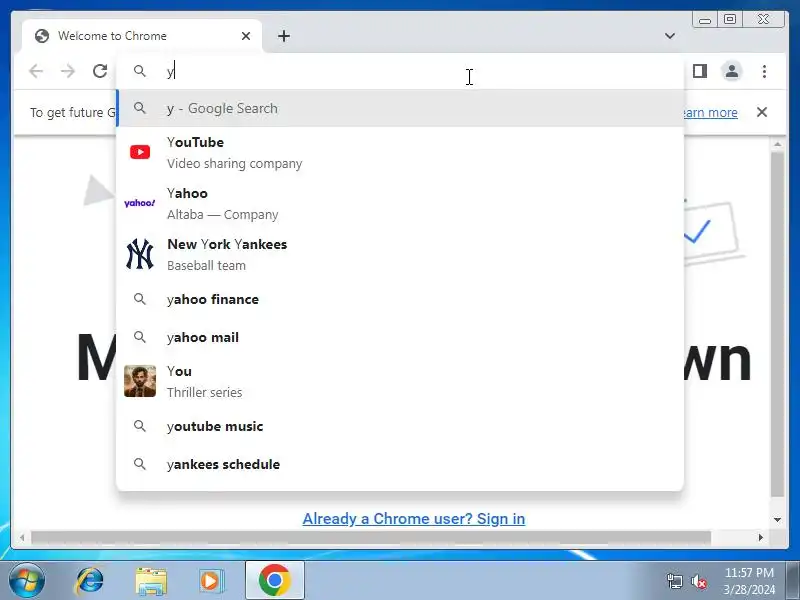Click the red YouTube logo icon
Screen dimensions: 800x600
tap(140, 152)
